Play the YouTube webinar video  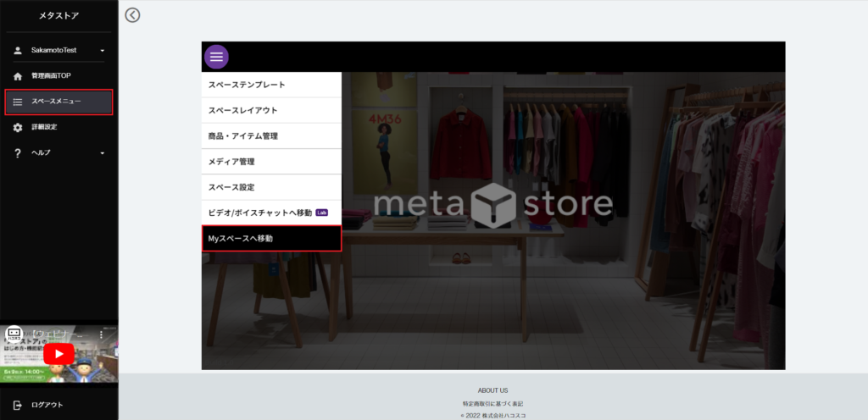58,354
